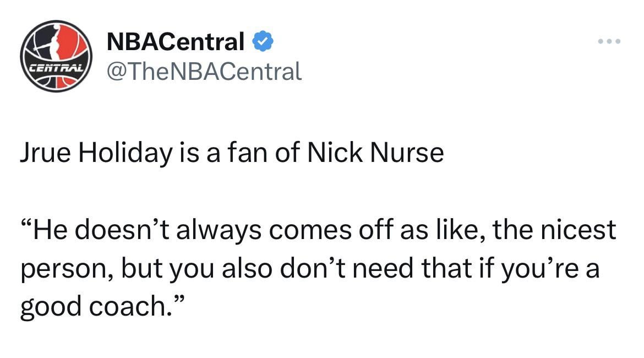
Task: Click the name 'Nick Nurse' in the tweet
Action: pos(375,153)
